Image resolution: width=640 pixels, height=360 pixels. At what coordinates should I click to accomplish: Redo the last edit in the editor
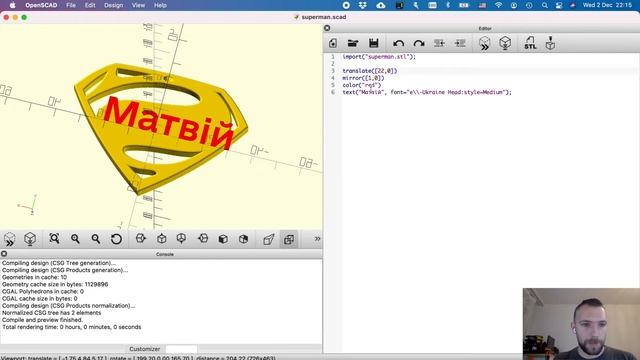[x=419, y=43]
